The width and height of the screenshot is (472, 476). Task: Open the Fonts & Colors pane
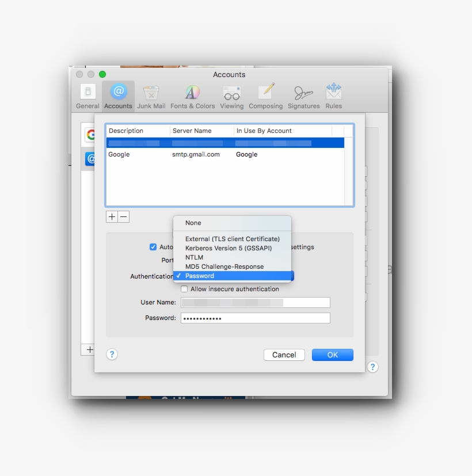192,96
